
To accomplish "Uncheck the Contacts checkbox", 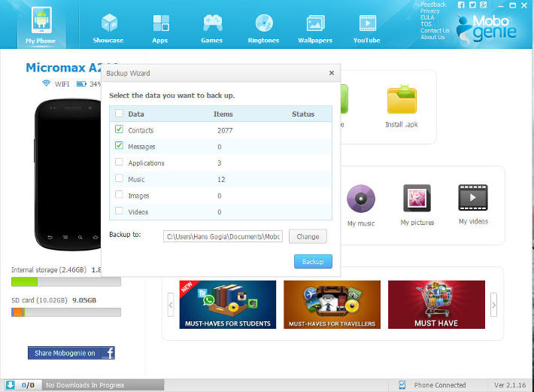I will point(119,129).
